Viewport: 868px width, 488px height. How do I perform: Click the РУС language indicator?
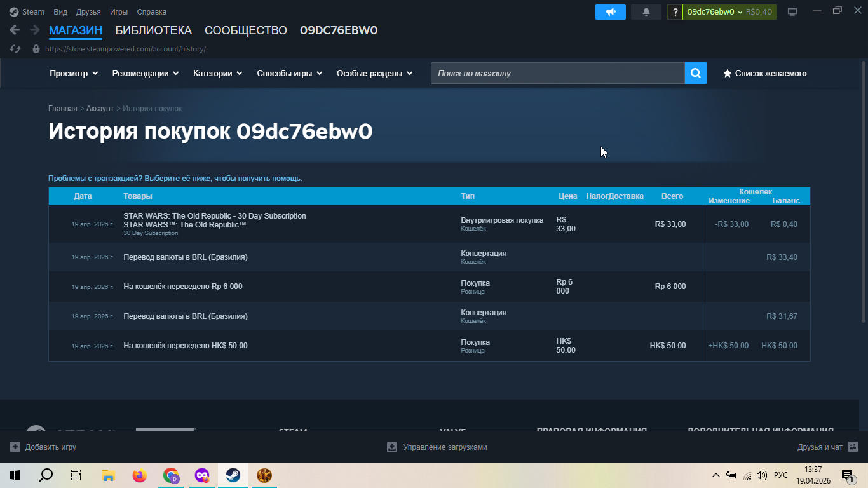[781, 475]
